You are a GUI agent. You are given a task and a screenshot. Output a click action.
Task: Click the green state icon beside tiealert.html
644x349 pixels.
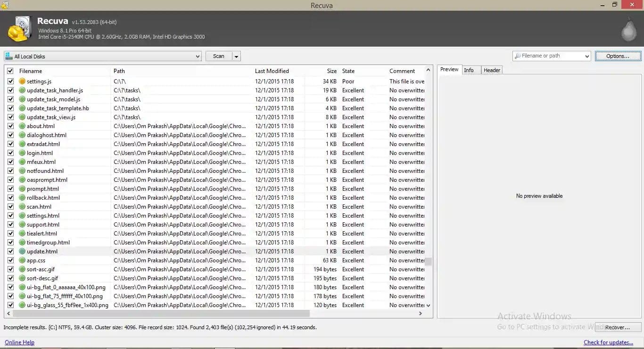pyautogui.click(x=22, y=234)
